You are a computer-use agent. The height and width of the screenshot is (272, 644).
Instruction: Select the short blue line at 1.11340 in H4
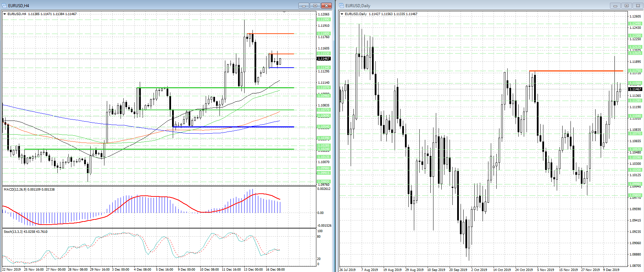tap(281, 68)
